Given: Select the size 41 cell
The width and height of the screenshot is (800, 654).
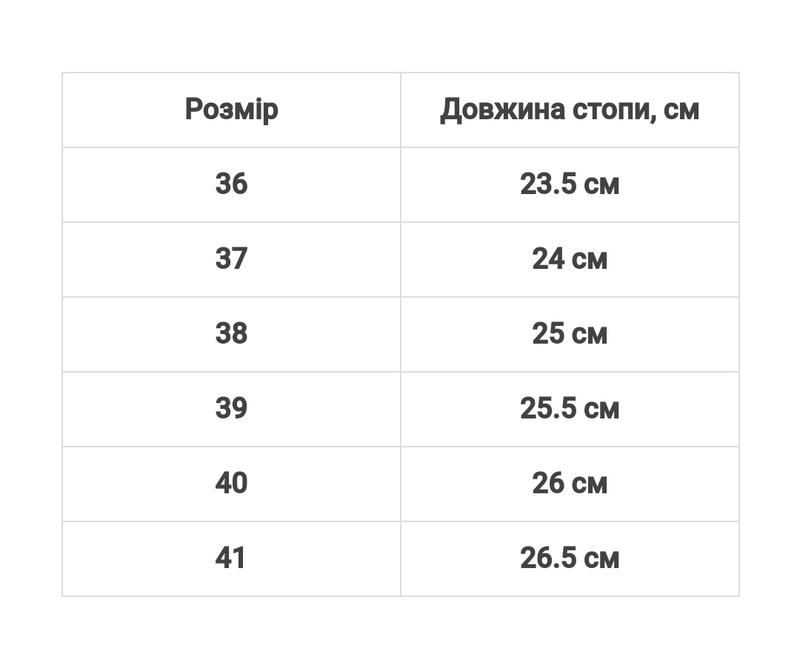Looking at the screenshot, I should (231, 558).
